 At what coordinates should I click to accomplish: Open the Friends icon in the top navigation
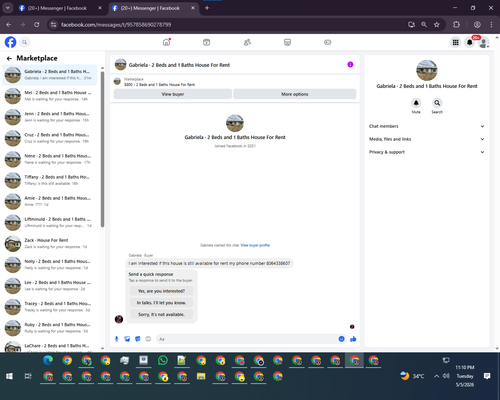click(247, 42)
